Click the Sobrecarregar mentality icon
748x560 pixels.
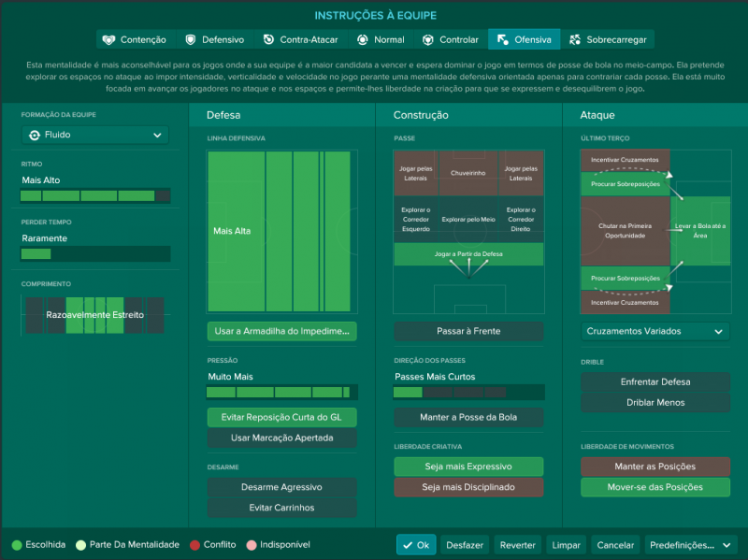click(x=575, y=40)
